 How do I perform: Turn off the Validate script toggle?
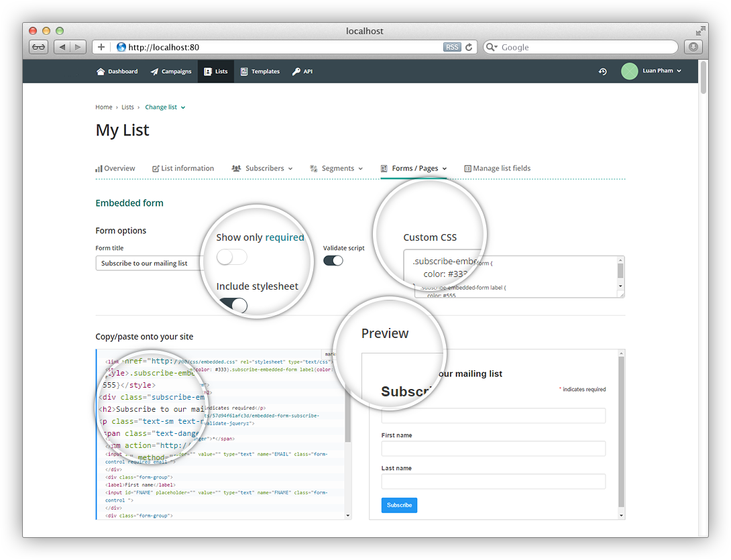pyautogui.click(x=333, y=260)
